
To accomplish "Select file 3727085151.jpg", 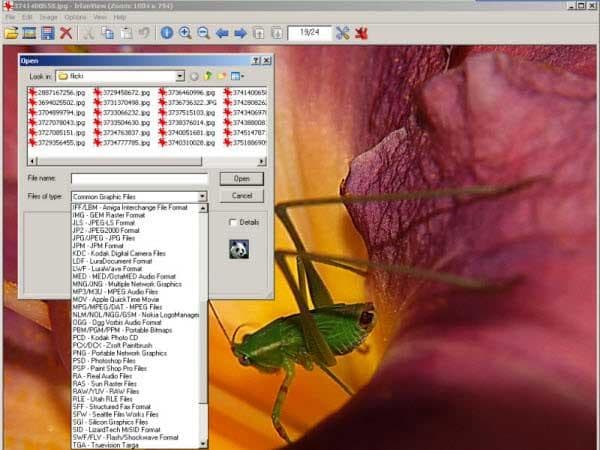I will click(57, 132).
